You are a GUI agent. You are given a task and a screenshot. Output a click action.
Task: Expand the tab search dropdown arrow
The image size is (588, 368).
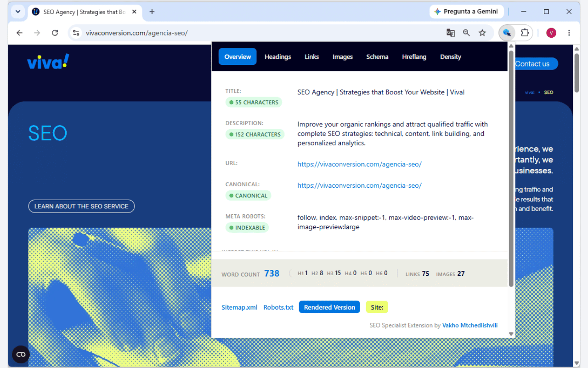point(17,12)
